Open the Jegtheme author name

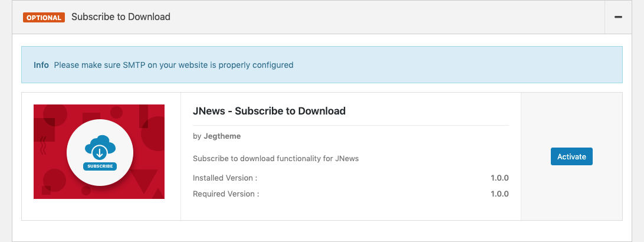coord(222,136)
